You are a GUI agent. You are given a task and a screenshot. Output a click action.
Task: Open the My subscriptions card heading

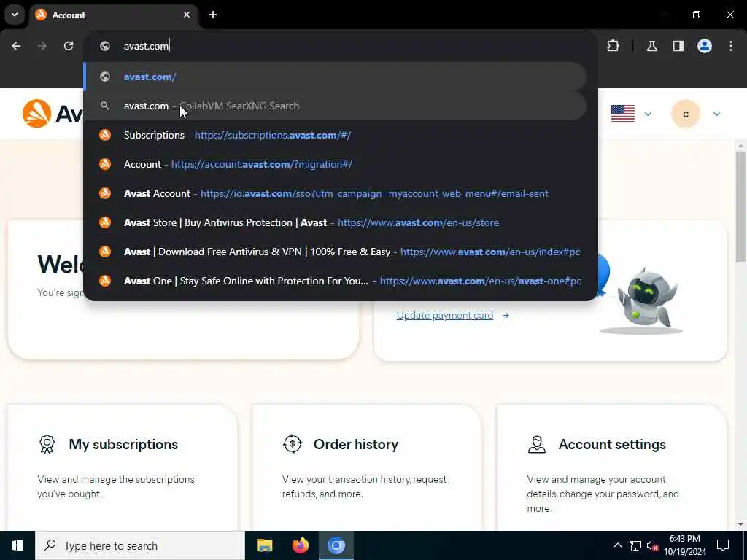pos(123,444)
